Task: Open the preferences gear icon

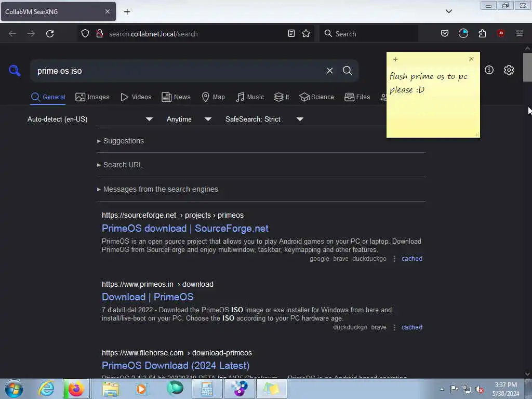Action: tap(509, 70)
